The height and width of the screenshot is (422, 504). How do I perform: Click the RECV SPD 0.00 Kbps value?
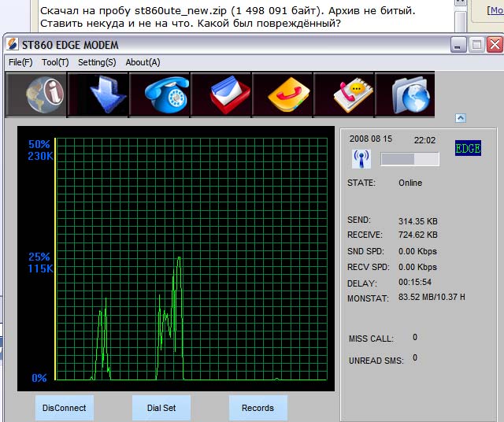pyautogui.click(x=417, y=267)
